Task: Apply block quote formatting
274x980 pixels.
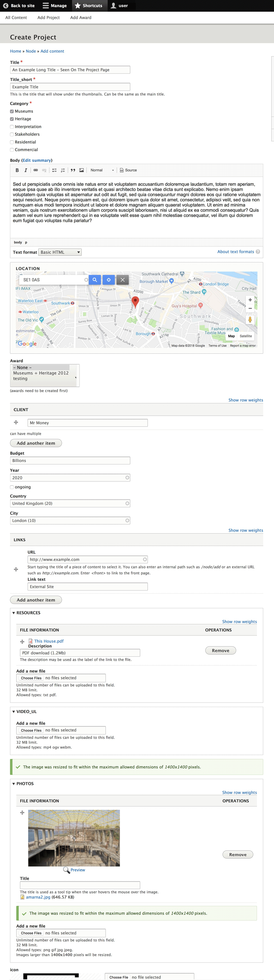Action: 73,170
